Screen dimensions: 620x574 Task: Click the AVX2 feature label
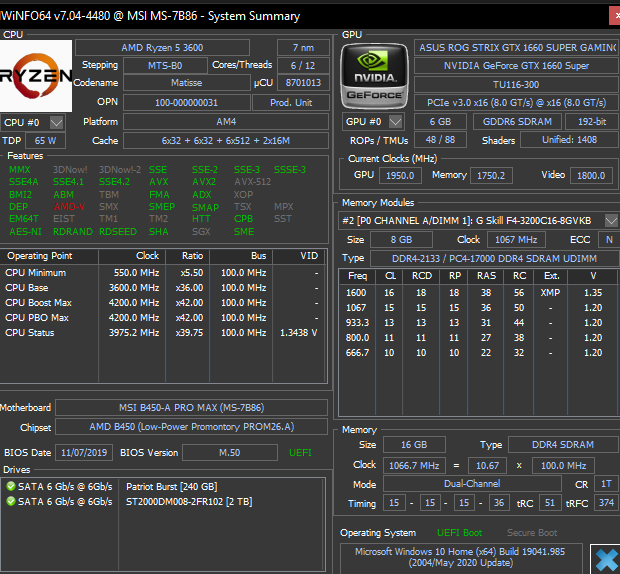204,182
